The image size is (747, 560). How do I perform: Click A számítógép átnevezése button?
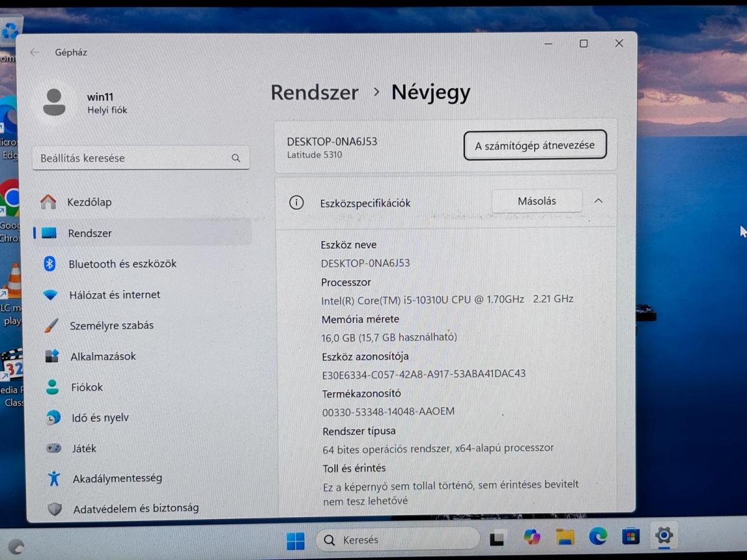535,145
